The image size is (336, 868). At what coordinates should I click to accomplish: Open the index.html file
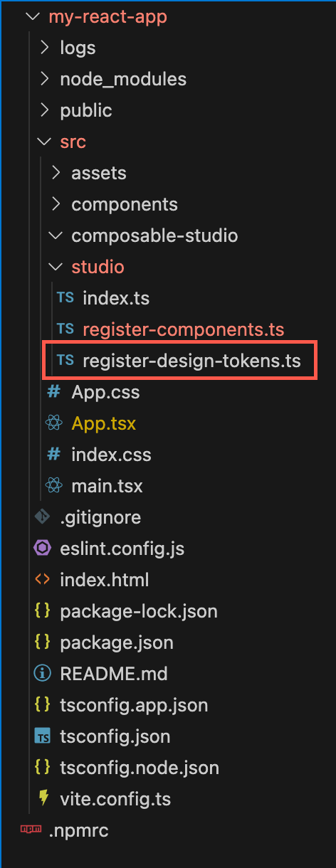[x=105, y=581]
